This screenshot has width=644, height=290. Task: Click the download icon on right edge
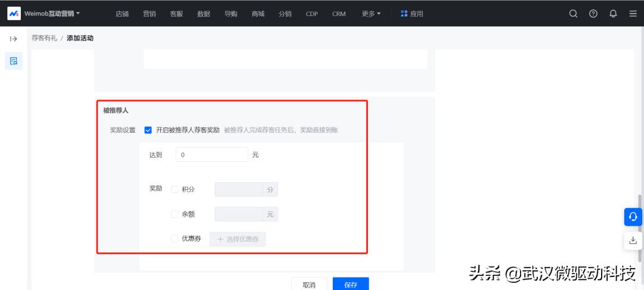(x=633, y=241)
